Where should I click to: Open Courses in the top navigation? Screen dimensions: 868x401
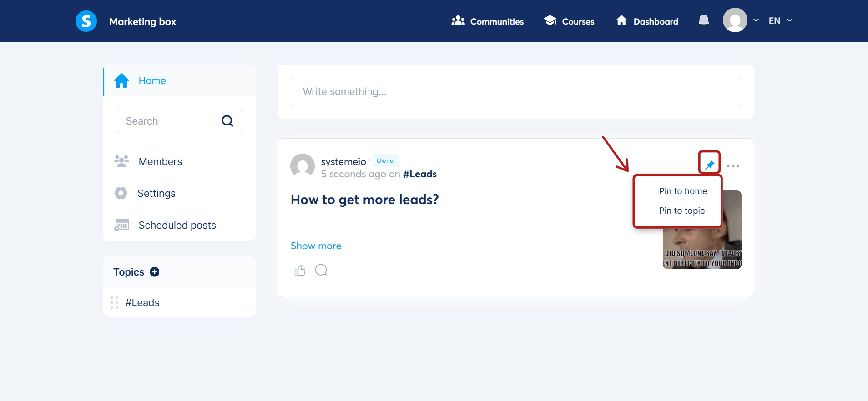tap(569, 21)
